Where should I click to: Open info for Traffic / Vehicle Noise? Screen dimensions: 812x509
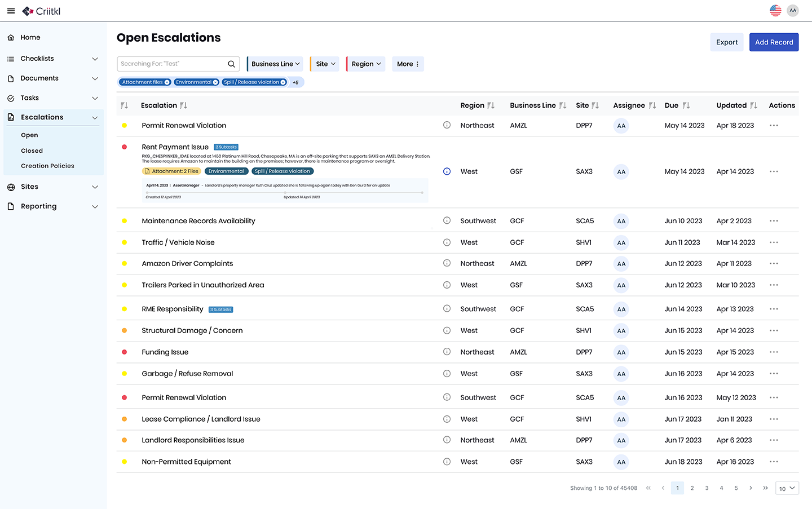[447, 242]
